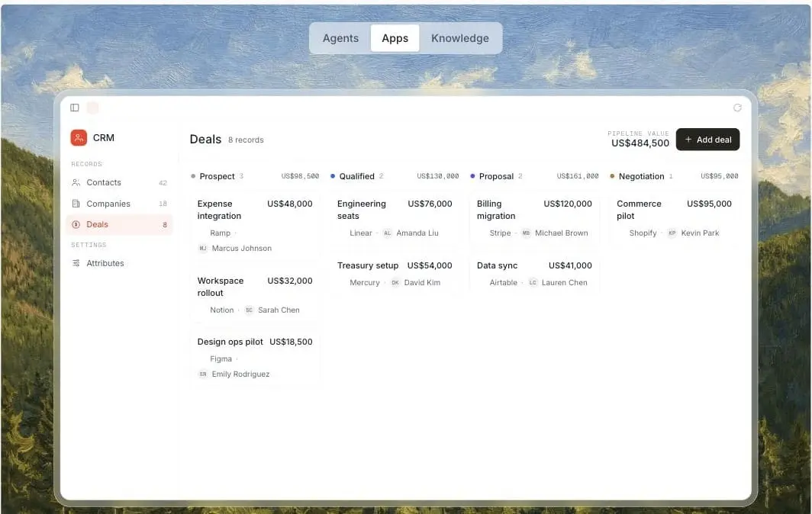The image size is (812, 514).
Task: Select the Apps tab
Action: 395,38
